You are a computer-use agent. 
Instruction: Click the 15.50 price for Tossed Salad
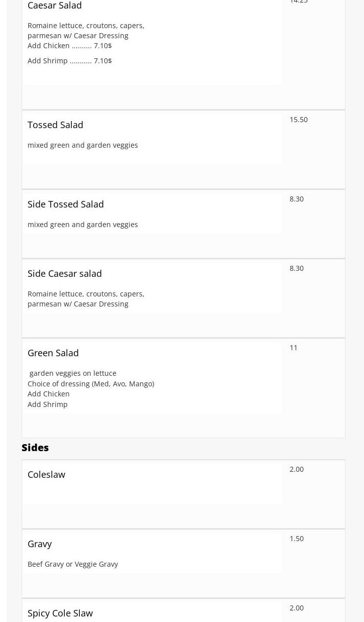point(298,120)
